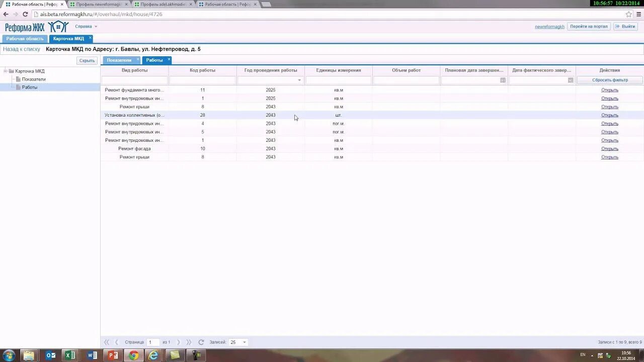Select the Работы inner tab
Image resolution: width=644 pixels, height=362 pixels.
(154, 60)
